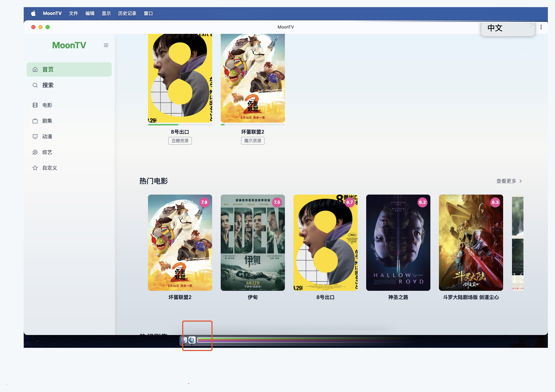Click the 8号出口 watch progress bar
Screen dimensions: 555x392
pos(180,125)
